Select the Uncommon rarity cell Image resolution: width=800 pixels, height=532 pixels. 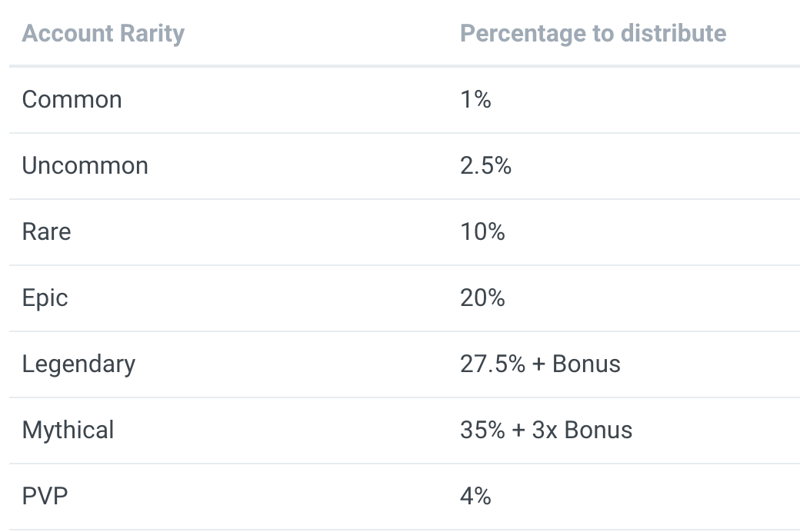(x=85, y=166)
